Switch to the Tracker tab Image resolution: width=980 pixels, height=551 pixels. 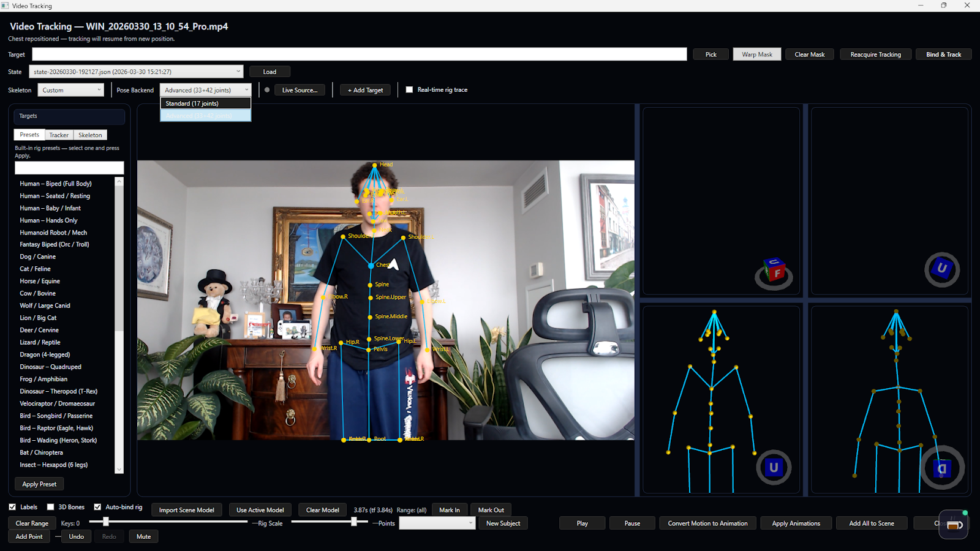[x=59, y=134]
